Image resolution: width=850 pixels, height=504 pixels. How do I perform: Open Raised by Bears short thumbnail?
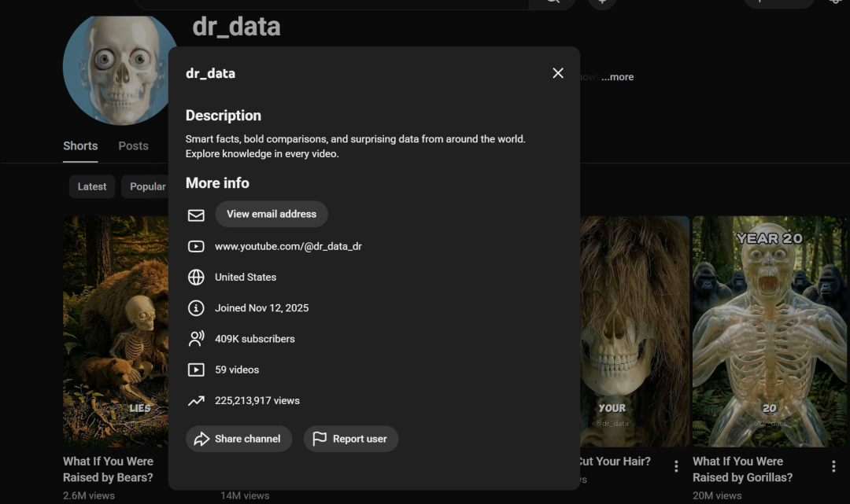(116, 331)
